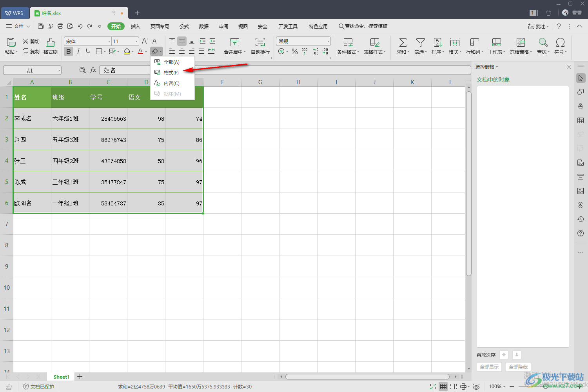Toggle 自动换行 wrap text
The height and width of the screenshot is (392, 588).
260,46
